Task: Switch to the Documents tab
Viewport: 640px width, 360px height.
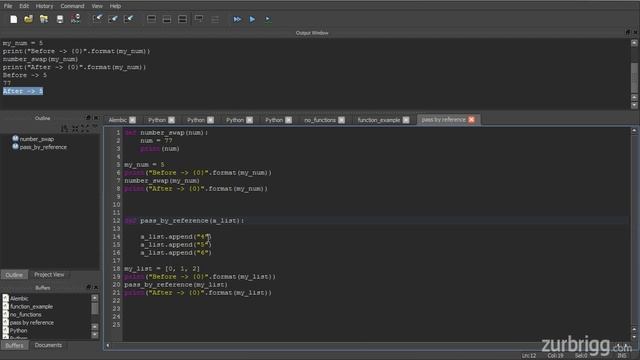Action: click(x=48, y=345)
